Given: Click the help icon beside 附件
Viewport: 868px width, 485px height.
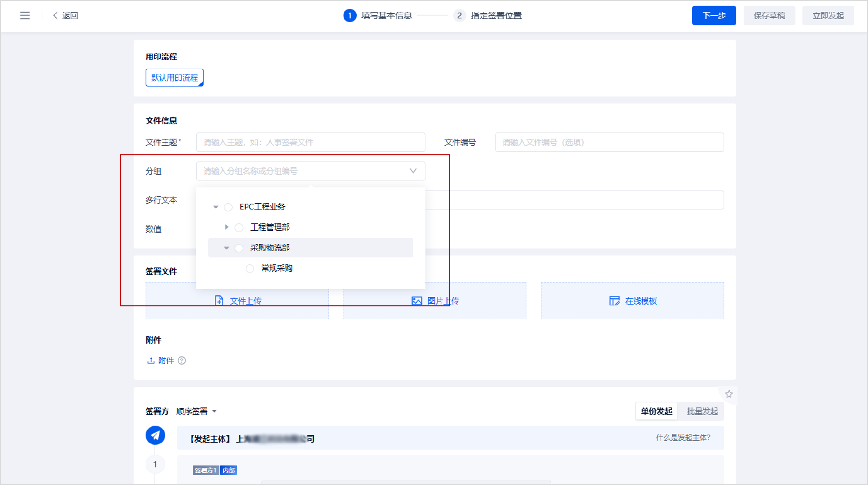Looking at the screenshot, I should (x=182, y=360).
